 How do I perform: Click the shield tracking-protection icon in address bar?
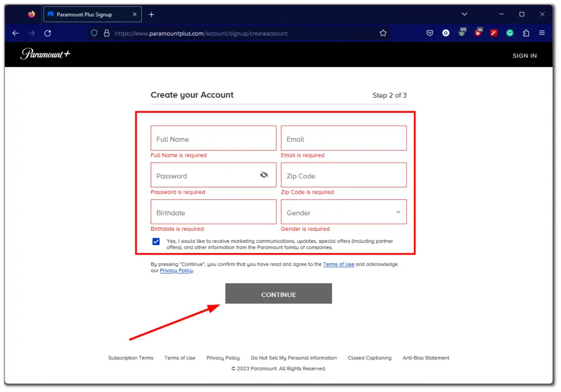point(95,33)
